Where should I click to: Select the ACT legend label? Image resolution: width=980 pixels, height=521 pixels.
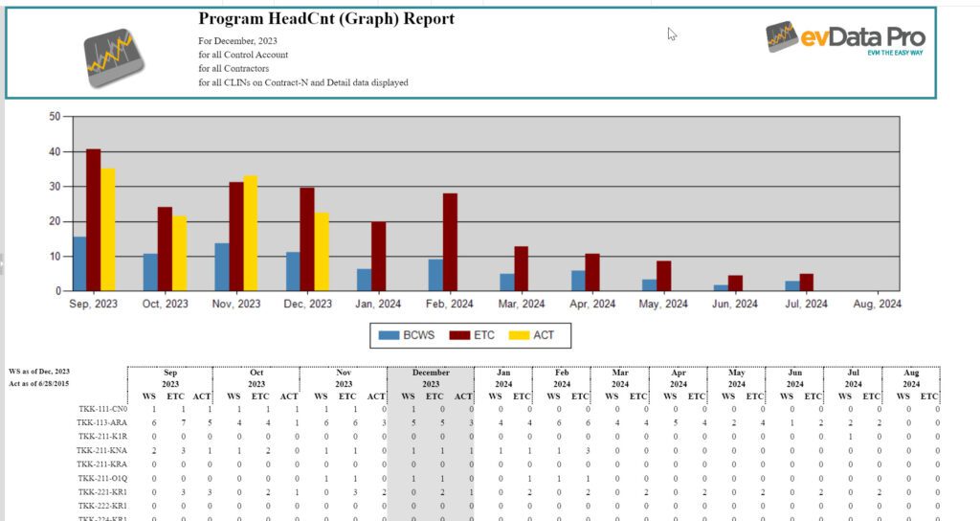[x=544, y=335]
